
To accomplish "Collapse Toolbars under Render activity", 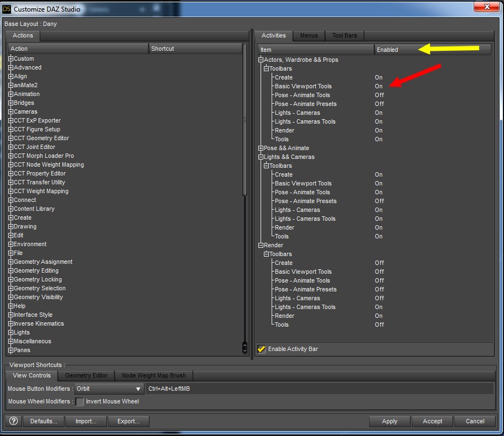I will (266, 254).
